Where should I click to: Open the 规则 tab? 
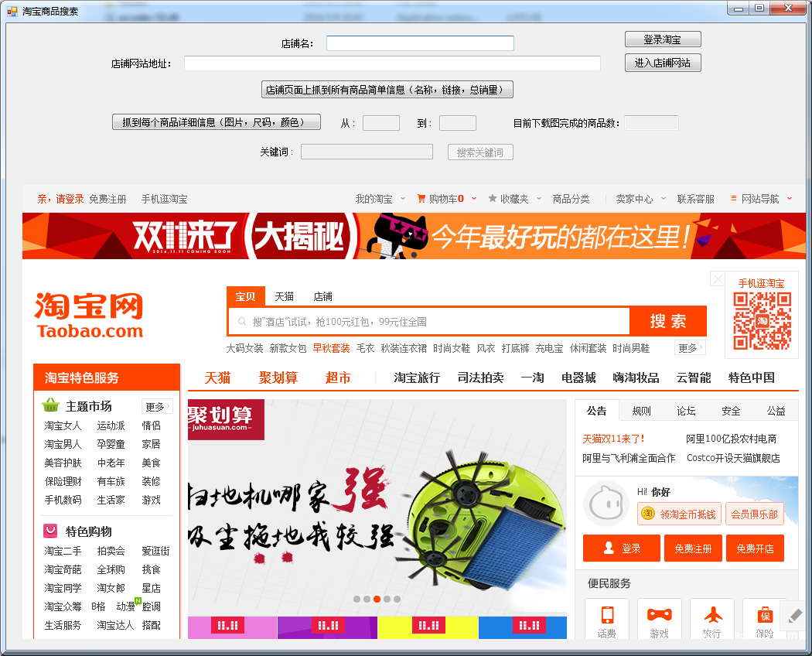click(x=641, y=411)
